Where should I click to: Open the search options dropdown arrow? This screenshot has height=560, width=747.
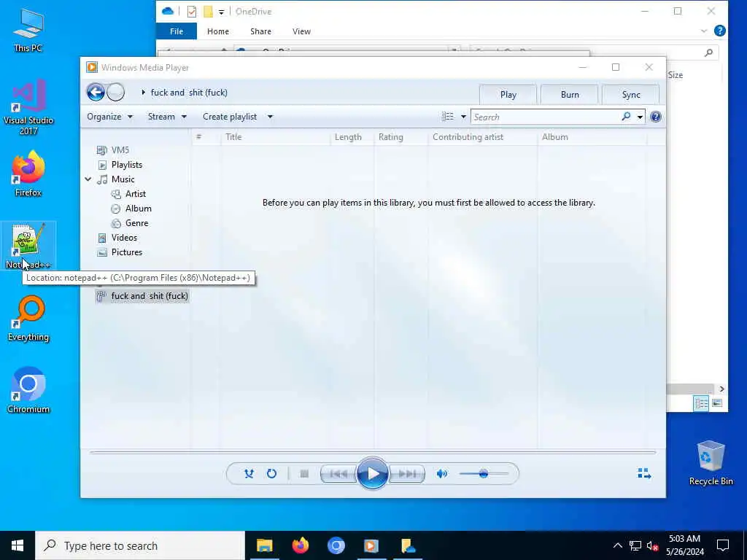[640, 117]
